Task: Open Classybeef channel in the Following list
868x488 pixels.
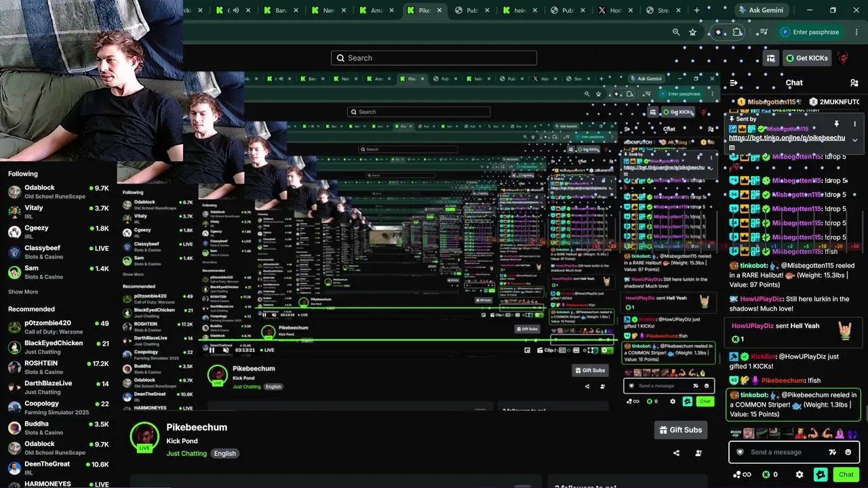Action: click(58, 252)
